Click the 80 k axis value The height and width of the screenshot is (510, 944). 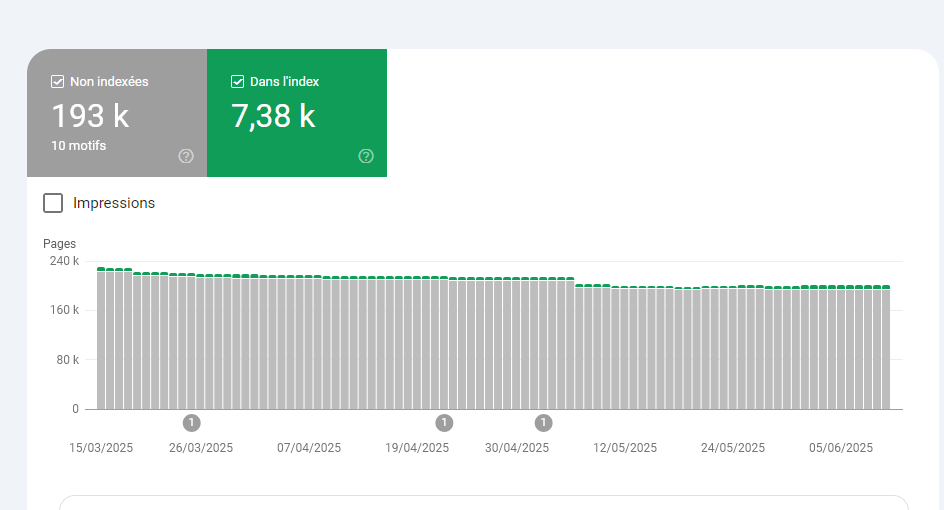(67, 360)
